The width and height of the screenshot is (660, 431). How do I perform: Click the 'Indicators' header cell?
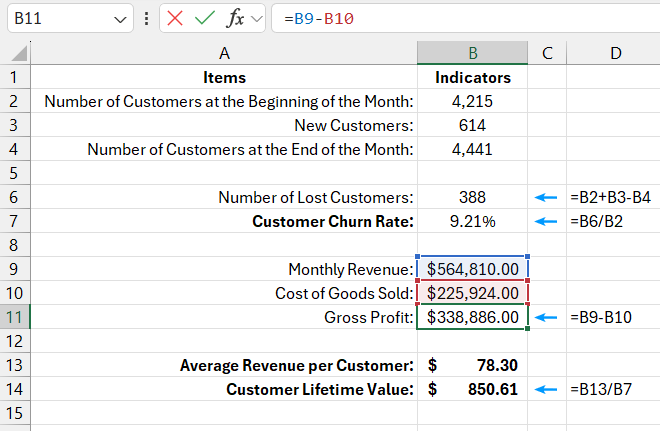point(472,77)
